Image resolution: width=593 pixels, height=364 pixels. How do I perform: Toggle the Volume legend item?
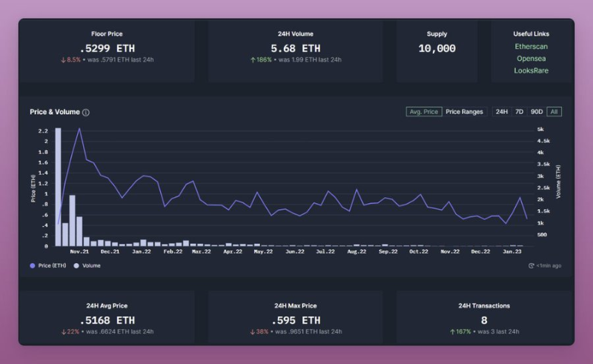point(87,265)
